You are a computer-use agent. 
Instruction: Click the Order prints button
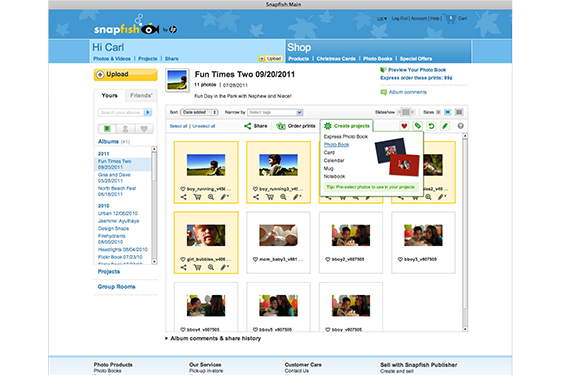(296, 126)
